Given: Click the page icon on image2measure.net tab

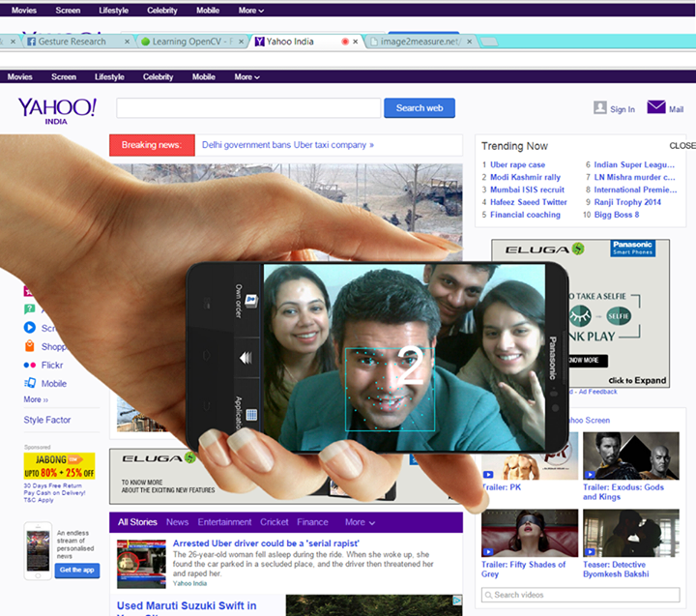Looking at the screenshot, I should (x=374, y=42).
